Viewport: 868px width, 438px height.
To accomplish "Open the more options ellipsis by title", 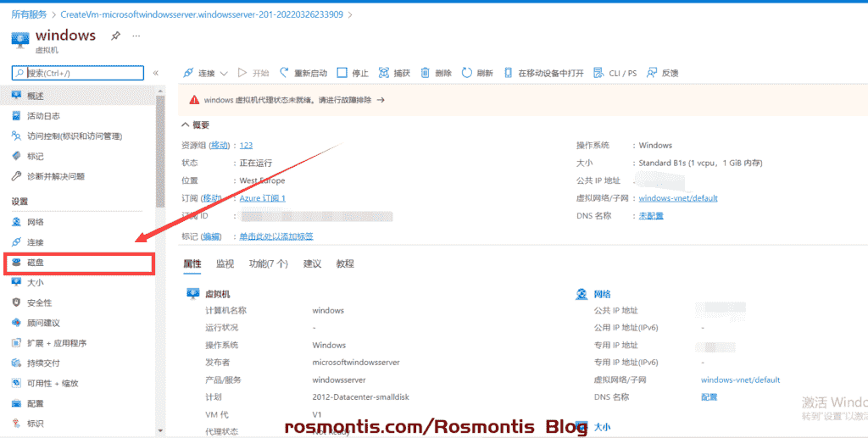I will point(136,36).
